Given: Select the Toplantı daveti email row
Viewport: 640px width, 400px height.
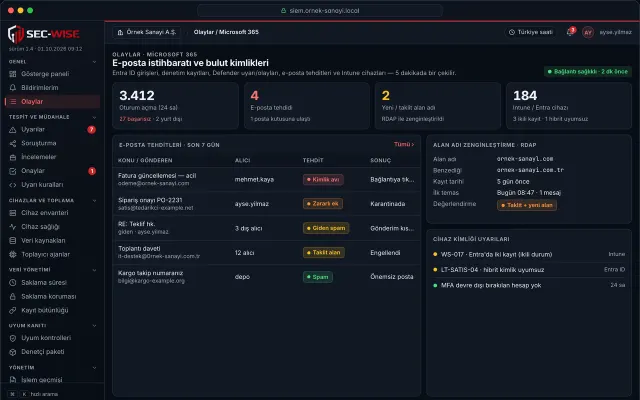Looking at the screenshot, I should tap(267, 253).
